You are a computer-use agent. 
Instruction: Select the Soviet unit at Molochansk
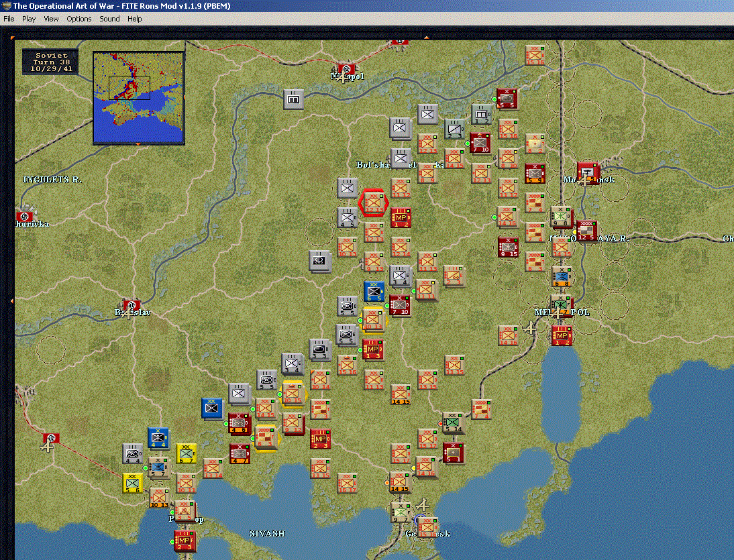click(588, 172)
